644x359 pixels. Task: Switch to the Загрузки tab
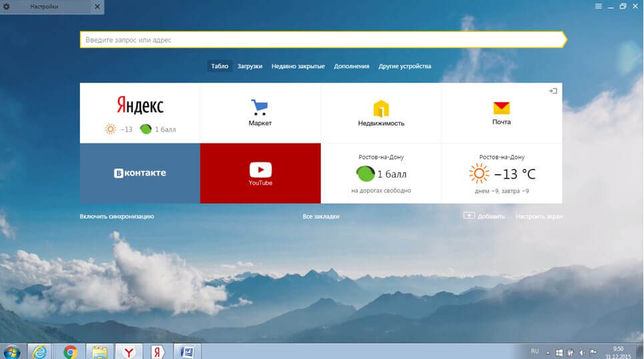250,66
